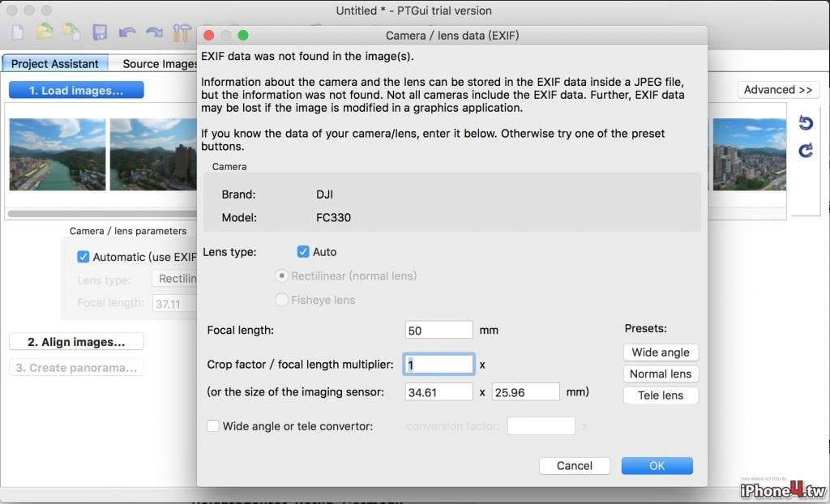This screenshot has height=504, width=830.
Task: Uncheck the Auto lens type checkbox
Action: pyautogui.click(x=303, y=251)
